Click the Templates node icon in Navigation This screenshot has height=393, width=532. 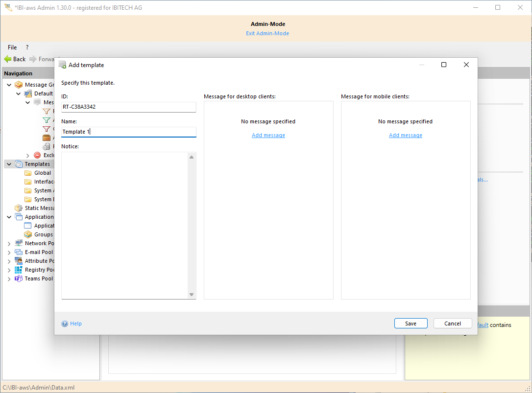point(19,164)
